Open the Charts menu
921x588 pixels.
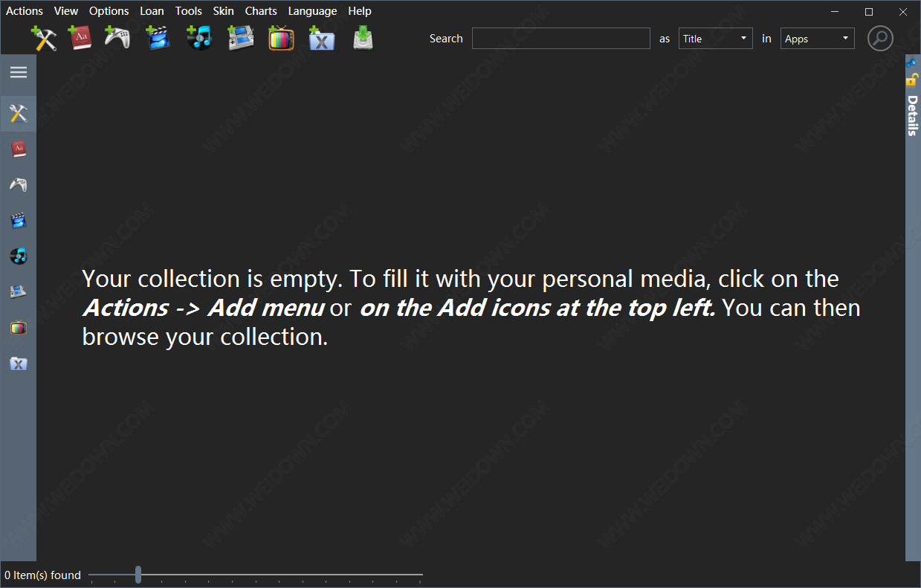point(261,11)
